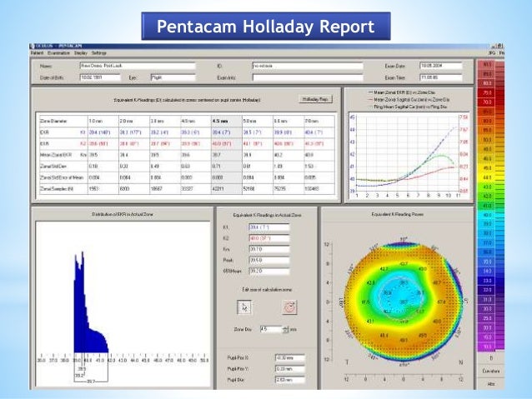Click the Peak value field
The height and width of the screenshot is (399, 532).
(x=269, y=260)
